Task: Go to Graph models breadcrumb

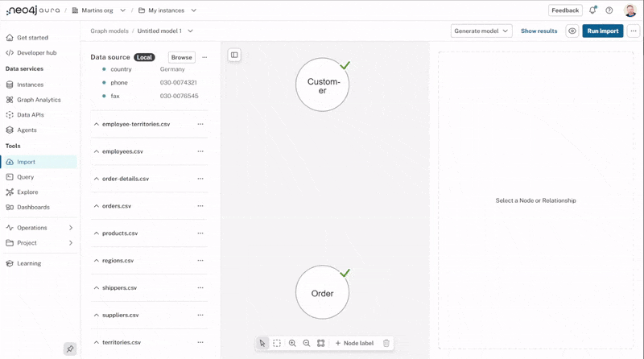Action: [109, 31]
